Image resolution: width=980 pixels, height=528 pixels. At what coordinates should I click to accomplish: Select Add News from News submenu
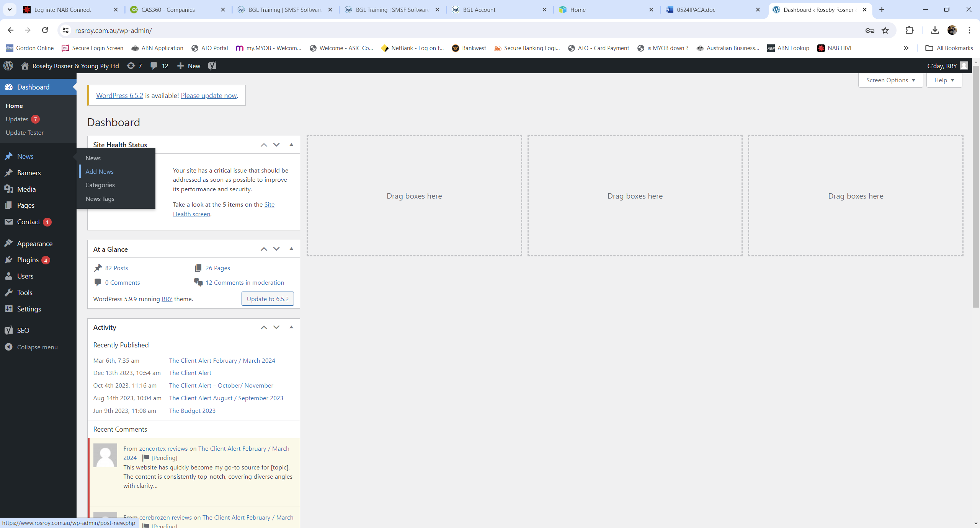pos(100,171)
